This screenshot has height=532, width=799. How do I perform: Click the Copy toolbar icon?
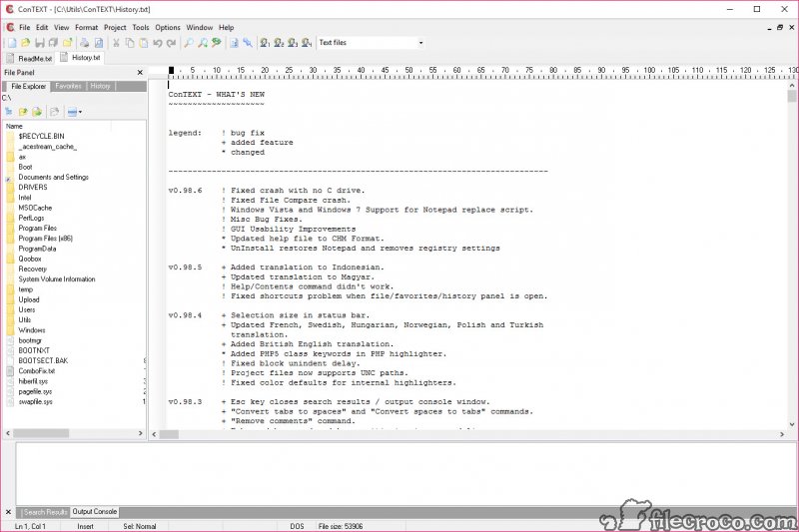point(130,43)
